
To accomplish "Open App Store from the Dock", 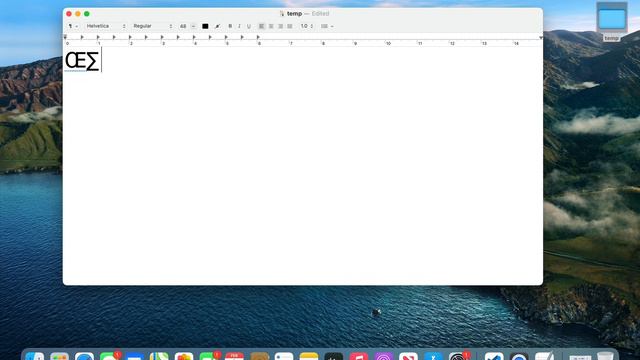I will click(433, 356).
